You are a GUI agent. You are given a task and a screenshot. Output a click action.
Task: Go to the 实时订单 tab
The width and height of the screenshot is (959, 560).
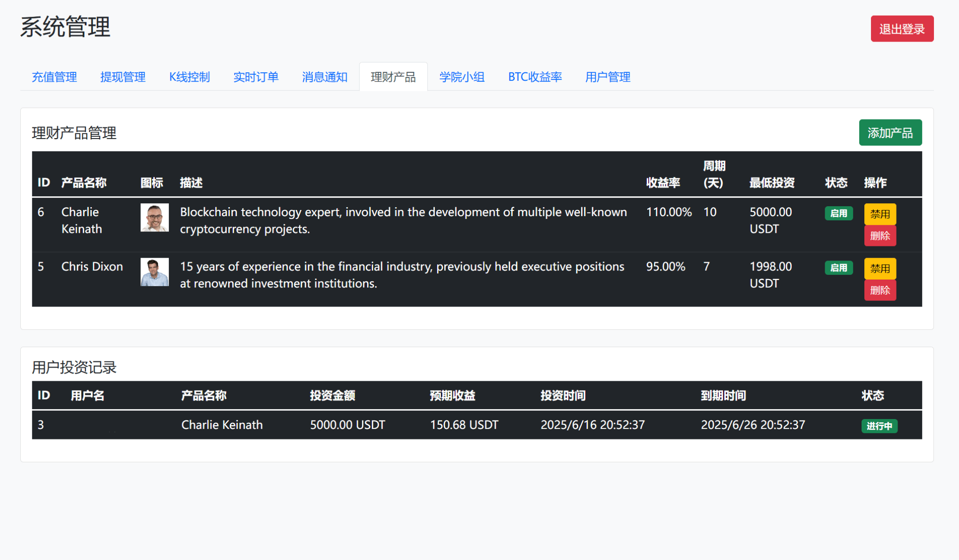256,77
